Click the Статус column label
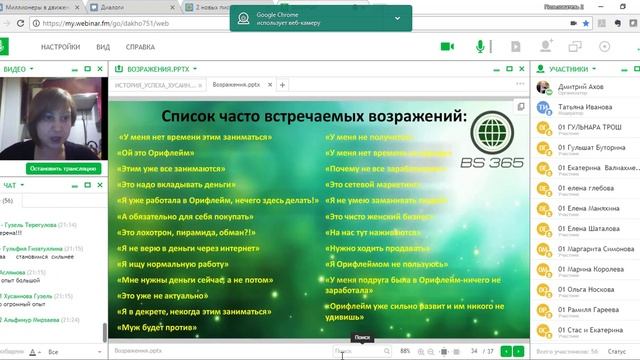 tap(616, 351)
